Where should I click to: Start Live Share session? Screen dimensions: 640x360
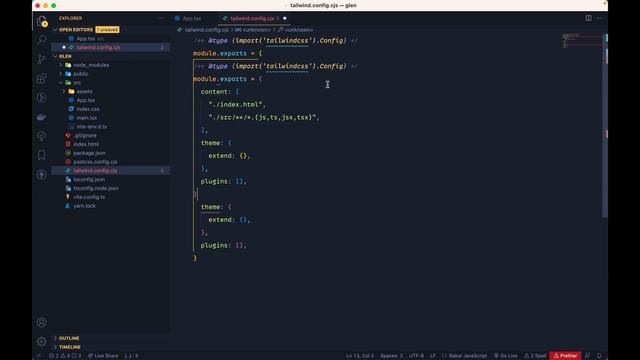click(x=103, y=356)
